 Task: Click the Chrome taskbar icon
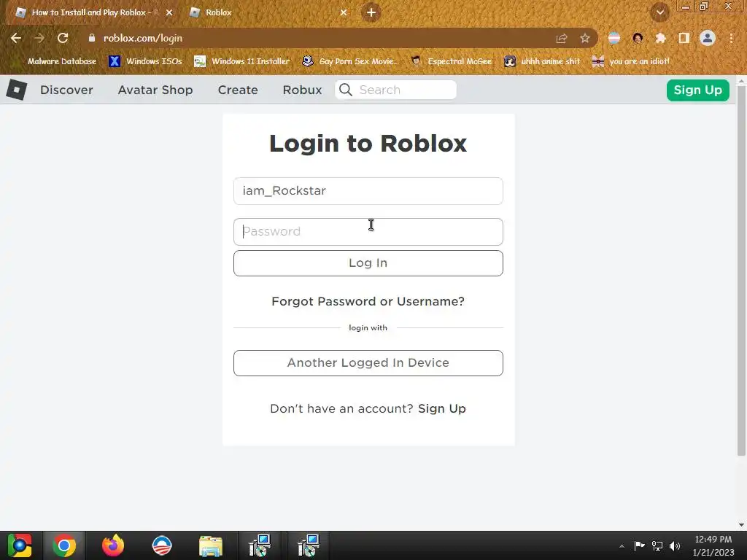[x=64, y=545]
